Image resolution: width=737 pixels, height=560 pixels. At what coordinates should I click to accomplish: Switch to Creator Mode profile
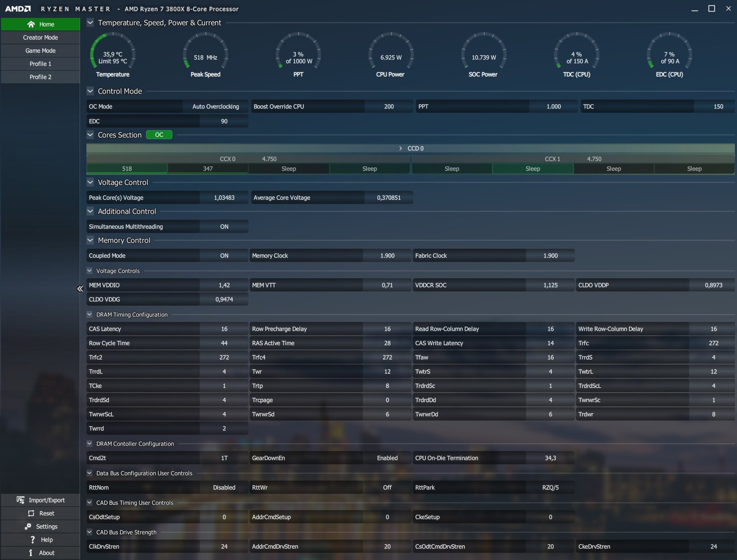click(x=41, y=37)
